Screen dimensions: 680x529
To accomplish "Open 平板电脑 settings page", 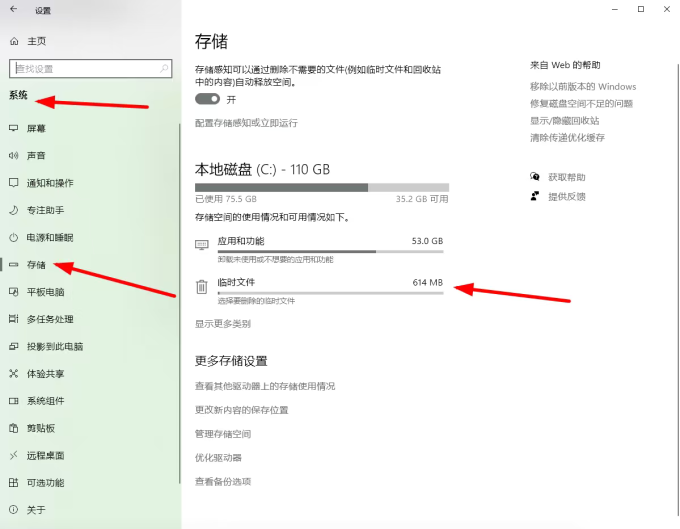I will pyautogui.click(x=45, y=292).
